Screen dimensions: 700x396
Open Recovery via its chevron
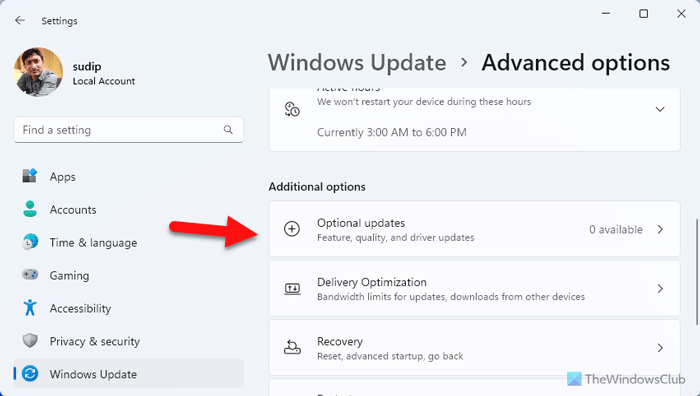(x=660, y=348)
